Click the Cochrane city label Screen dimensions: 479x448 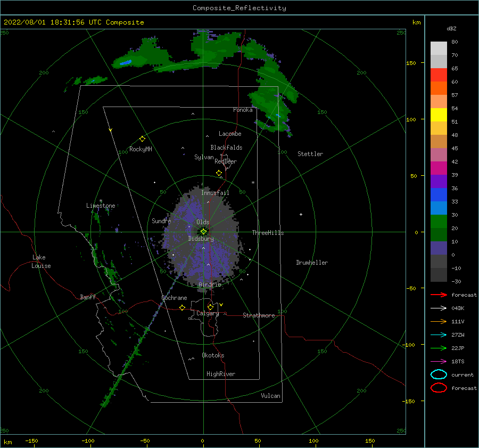pyautogui.click(x=174, y=298)
